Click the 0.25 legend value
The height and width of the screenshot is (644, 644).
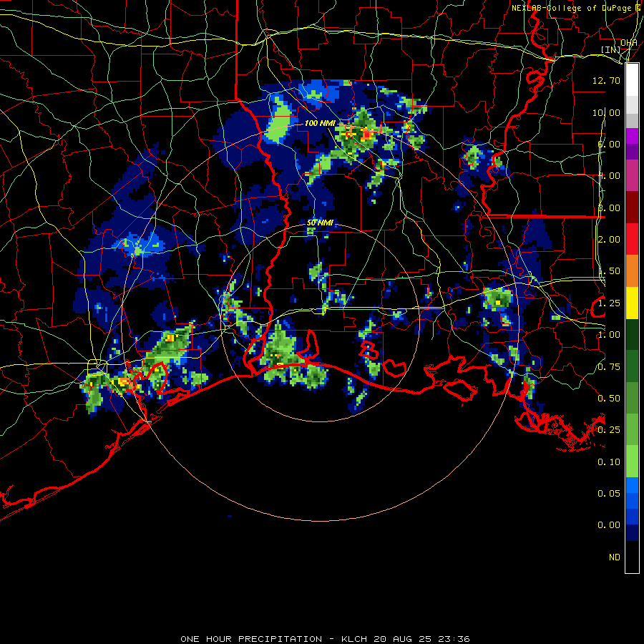[609, 430]
